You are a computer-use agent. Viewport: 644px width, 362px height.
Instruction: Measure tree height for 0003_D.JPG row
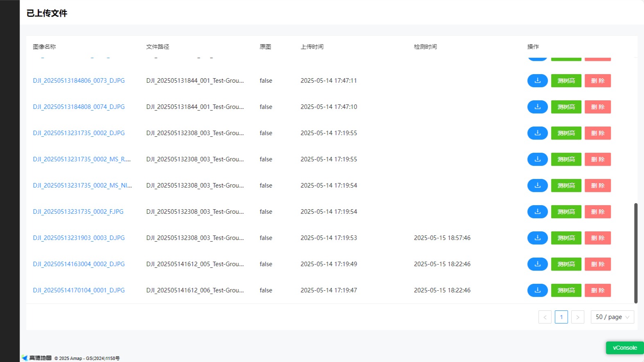pos(566,238)
